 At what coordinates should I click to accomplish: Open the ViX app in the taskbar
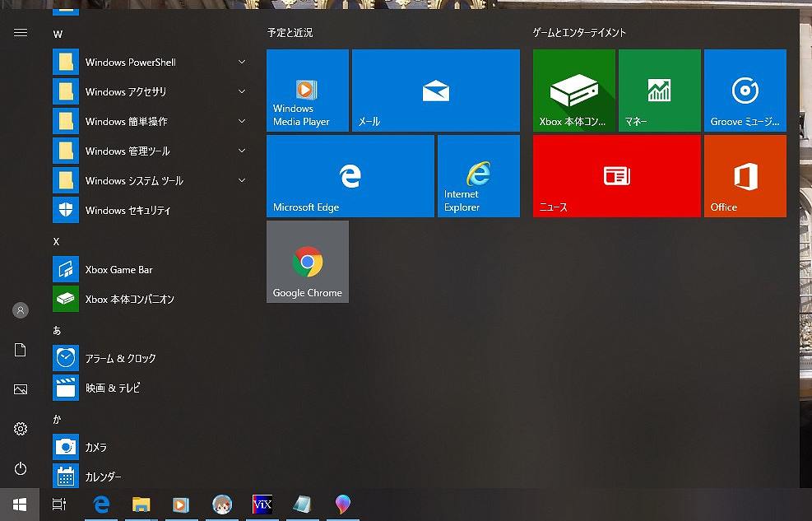click(x=262, y=505)
